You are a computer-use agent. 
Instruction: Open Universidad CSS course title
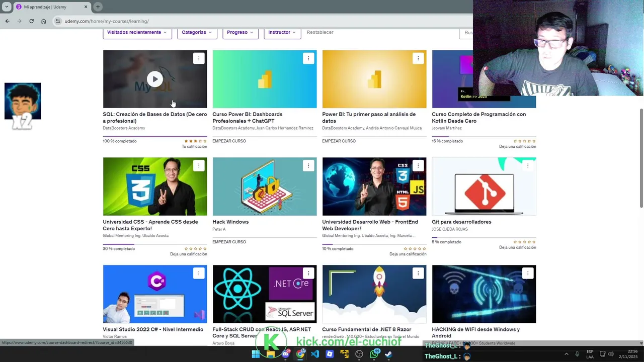click(150, 225)
